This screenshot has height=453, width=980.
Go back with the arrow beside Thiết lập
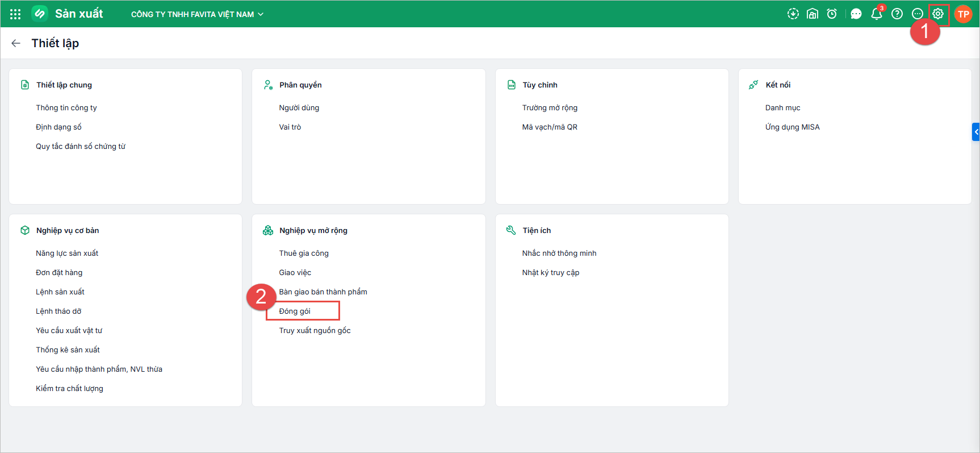(x=16, y=43)
